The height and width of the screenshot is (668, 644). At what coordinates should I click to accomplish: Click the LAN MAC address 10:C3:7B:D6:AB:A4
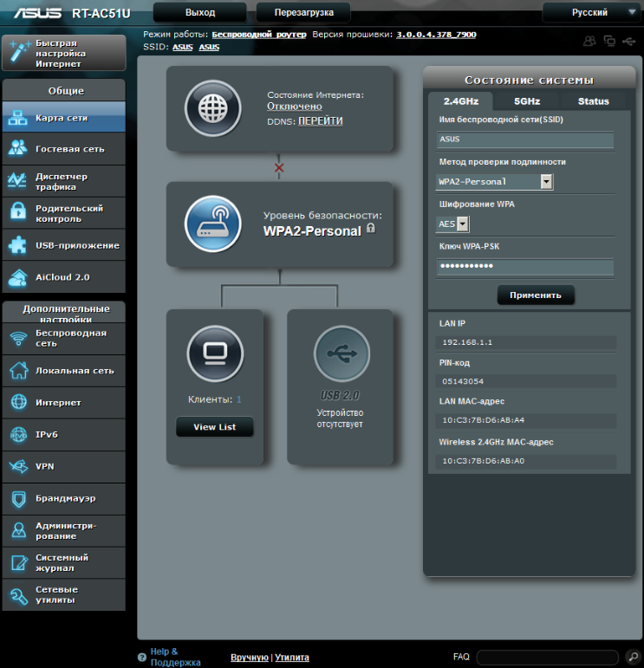(x=484, y=420)
